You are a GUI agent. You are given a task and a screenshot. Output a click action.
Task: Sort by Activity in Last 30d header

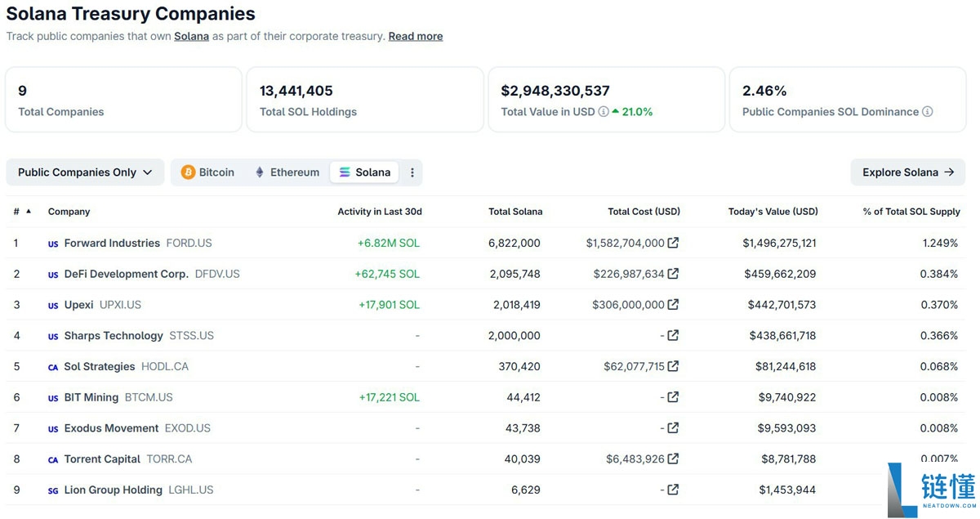[x=380, y=212]
